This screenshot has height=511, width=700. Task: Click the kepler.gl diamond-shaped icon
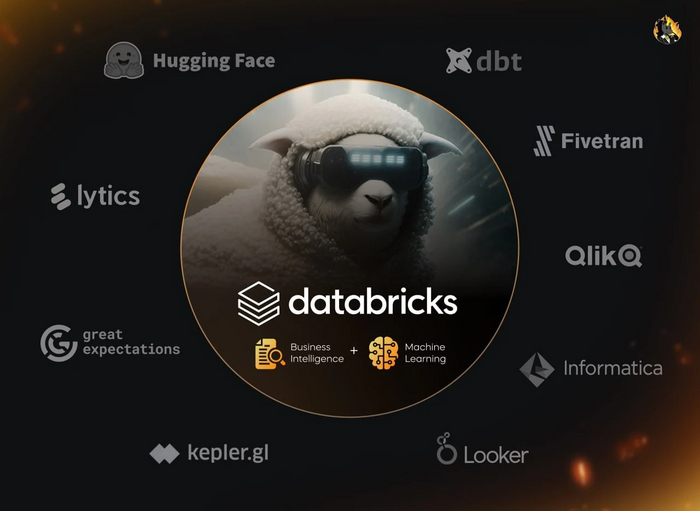pyautogui.click(x=164, y=453)
